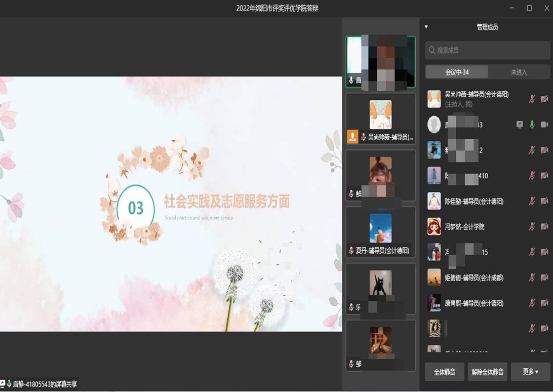The width and height of the screenshot is (553, 392).
Task: Toggle own camera in 吴尚帅薇 host row
Action: (544, 99)
